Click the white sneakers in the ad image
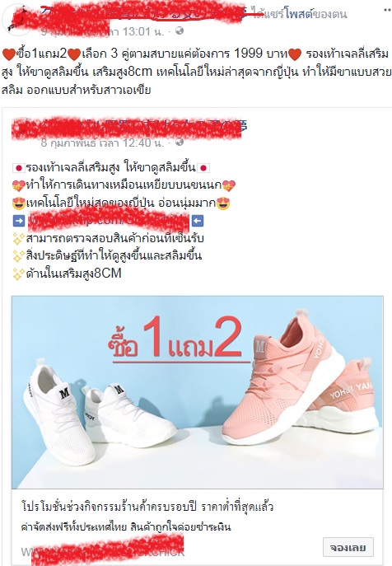Viewport: 392px width, 566px height. tap(97, 411)
